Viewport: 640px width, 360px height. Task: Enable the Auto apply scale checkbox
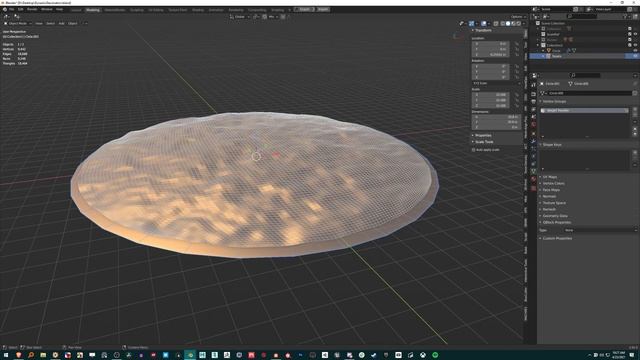pos(473,150)
